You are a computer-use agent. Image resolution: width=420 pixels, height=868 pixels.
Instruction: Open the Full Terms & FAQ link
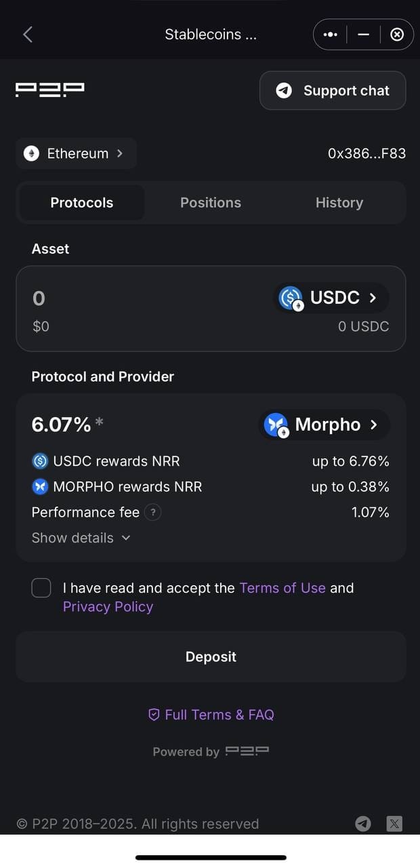point(211,715)
